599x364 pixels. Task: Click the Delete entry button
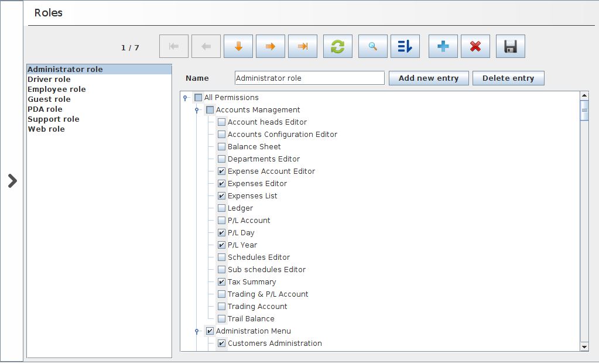(x=508, y=78)
